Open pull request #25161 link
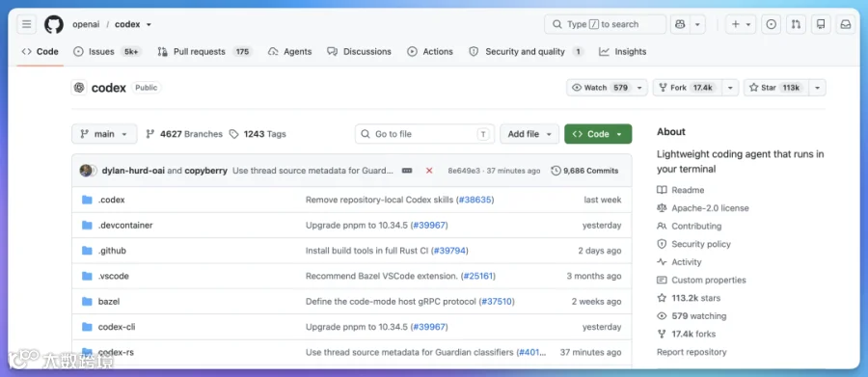This screenshot has width=868, height=377. point(477,276)
